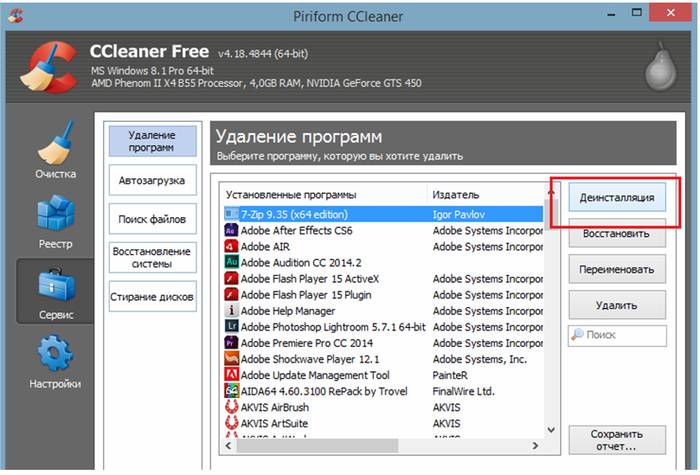Image resolution: width=700 pixels, height=475 pixels.
Task: Click the Adobe Audition CC icon
Action: pos(231,262)
